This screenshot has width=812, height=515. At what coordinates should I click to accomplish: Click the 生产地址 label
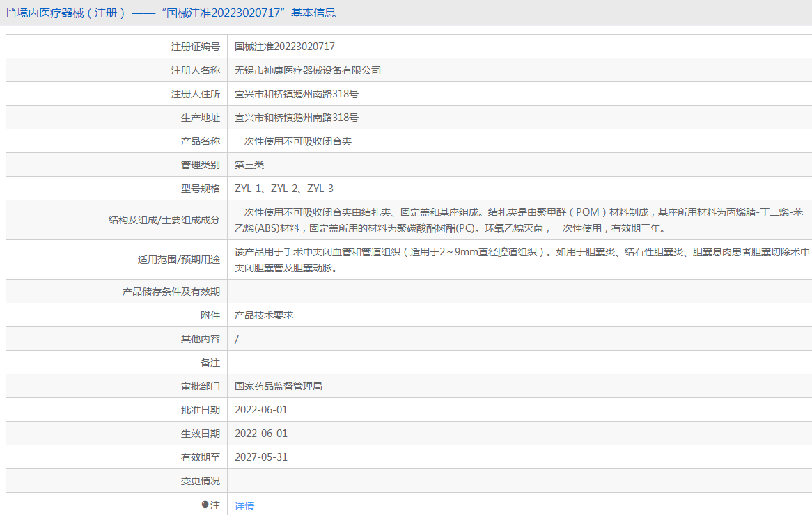pyautogui.click(x=201, y=118)
